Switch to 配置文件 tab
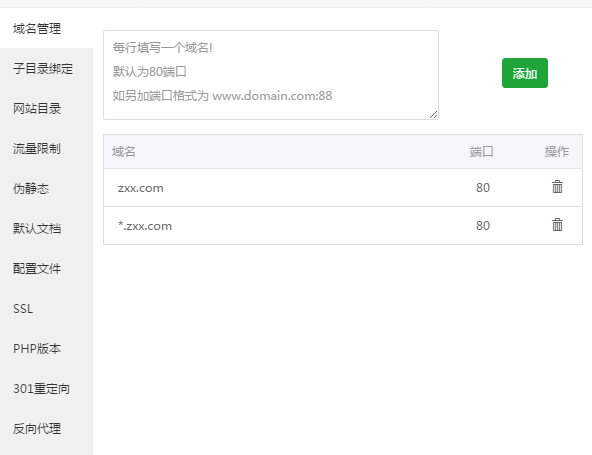 click(x=37, y=269)
